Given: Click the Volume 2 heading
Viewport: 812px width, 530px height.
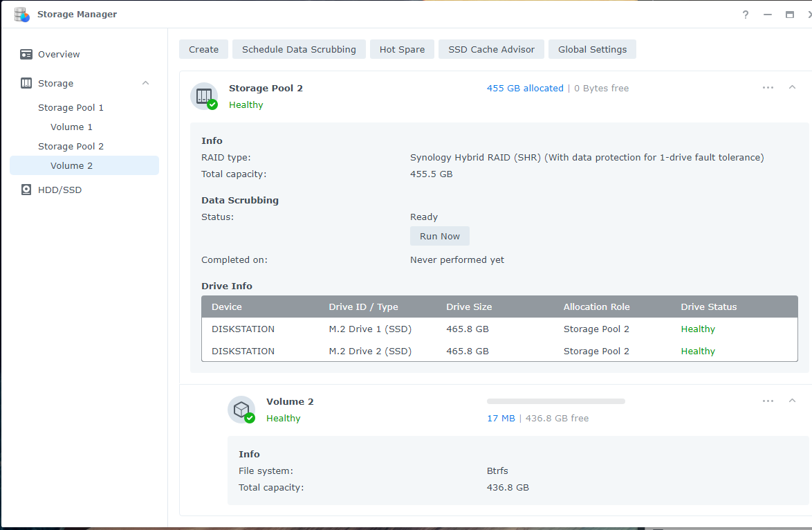Looking at the screenshot, I should pos(290,401).
